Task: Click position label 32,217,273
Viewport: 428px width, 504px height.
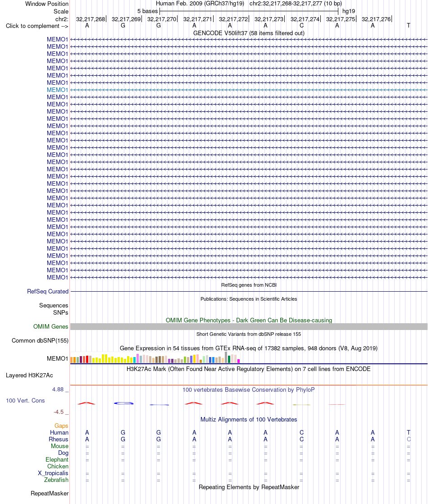Action: [269, 19]
